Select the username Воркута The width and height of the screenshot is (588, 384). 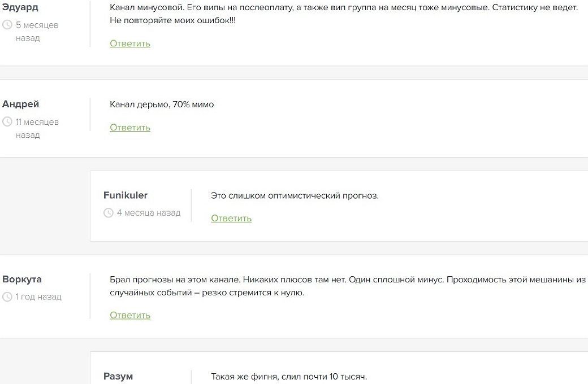click(21, 279)
